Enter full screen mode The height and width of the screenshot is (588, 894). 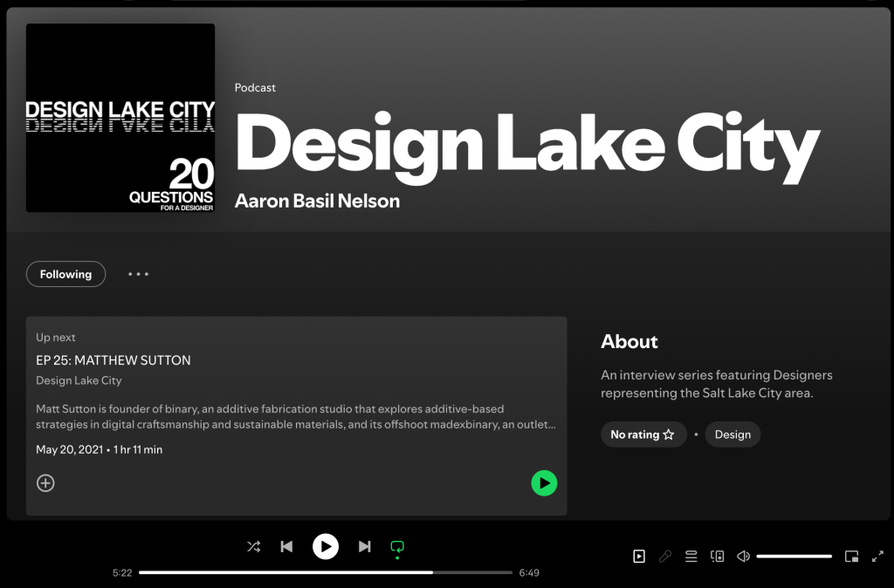pos(877,557)
